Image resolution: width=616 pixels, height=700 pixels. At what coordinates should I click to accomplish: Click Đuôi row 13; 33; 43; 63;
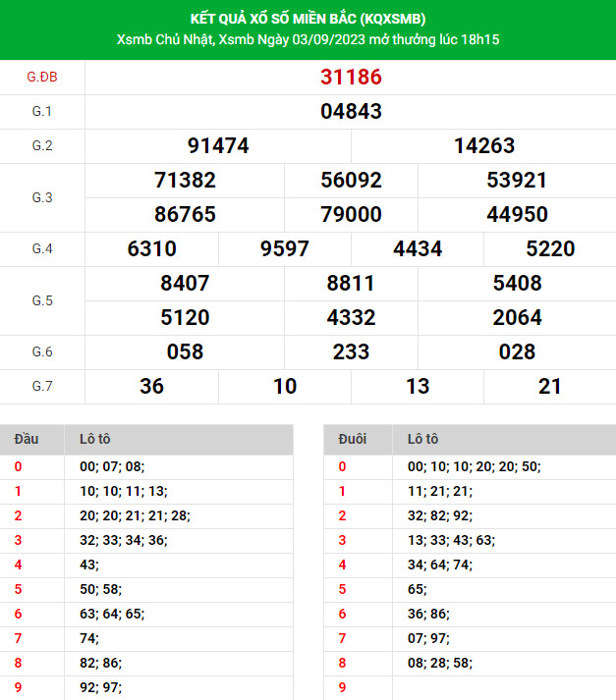pyautogui.click(x=470, y=541)
